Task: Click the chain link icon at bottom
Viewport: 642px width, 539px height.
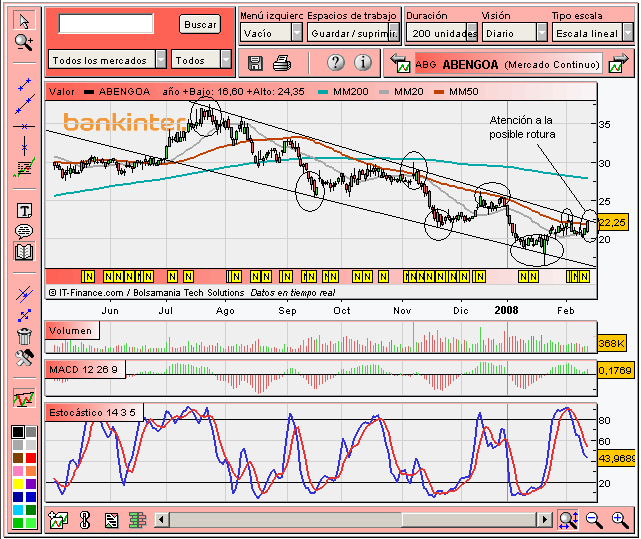Action: 85,520
